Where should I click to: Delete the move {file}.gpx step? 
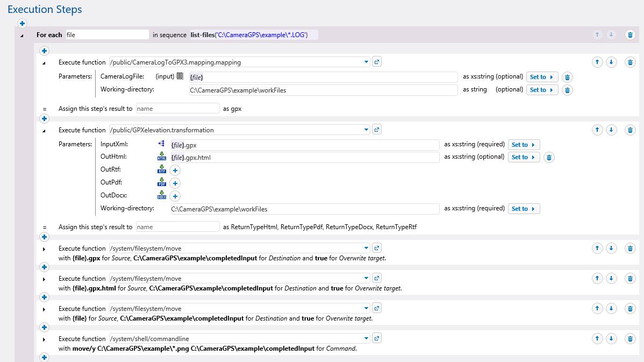pos(630,248)
